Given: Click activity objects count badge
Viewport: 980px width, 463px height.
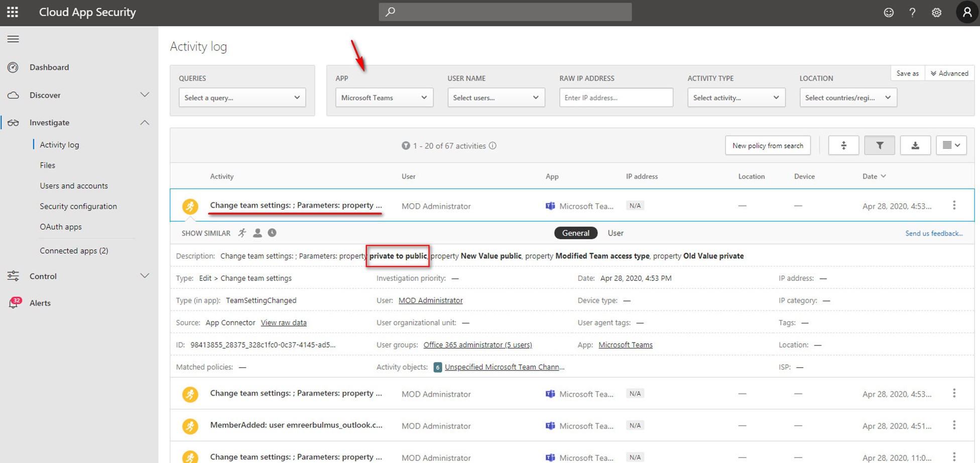Looking at the screenshot, I should (x=437, y=367).
